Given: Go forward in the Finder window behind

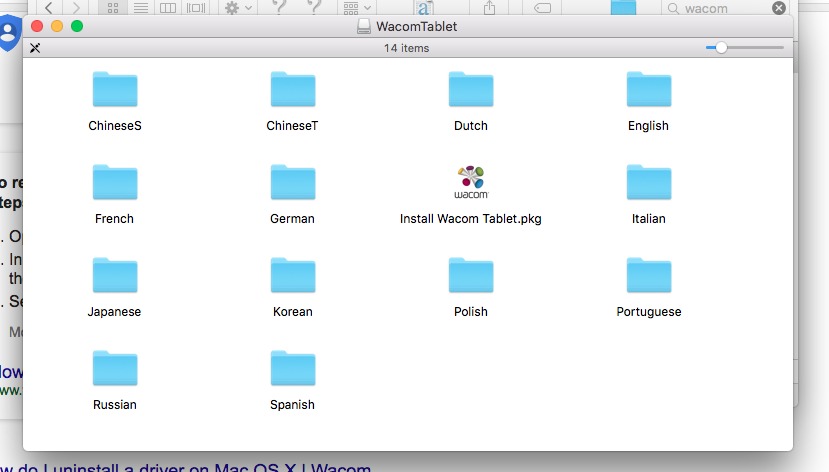Looking at the screenshot, I should tap(76, 7).
